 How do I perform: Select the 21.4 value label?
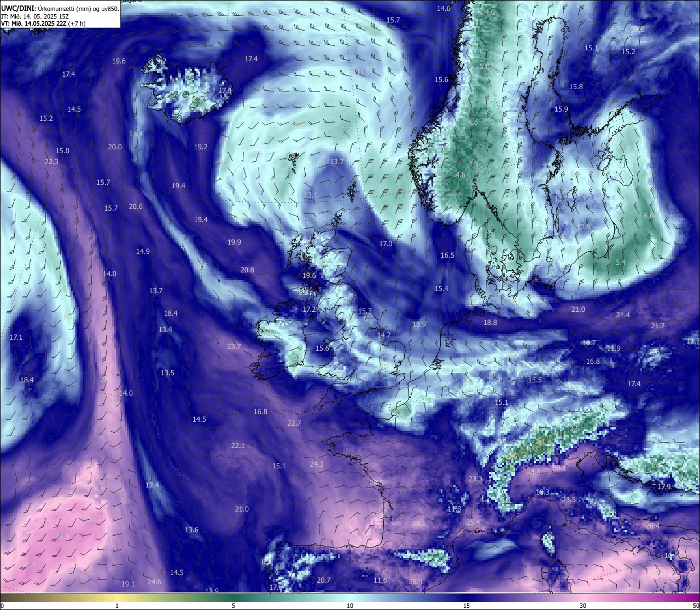pyautogui.click(x=623, y=315)
